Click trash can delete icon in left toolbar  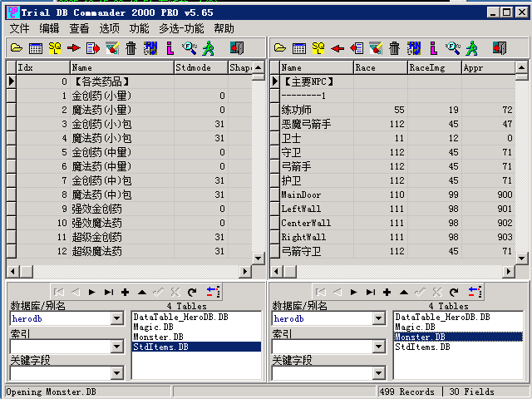pyautogui.click(x=131, y=48)
